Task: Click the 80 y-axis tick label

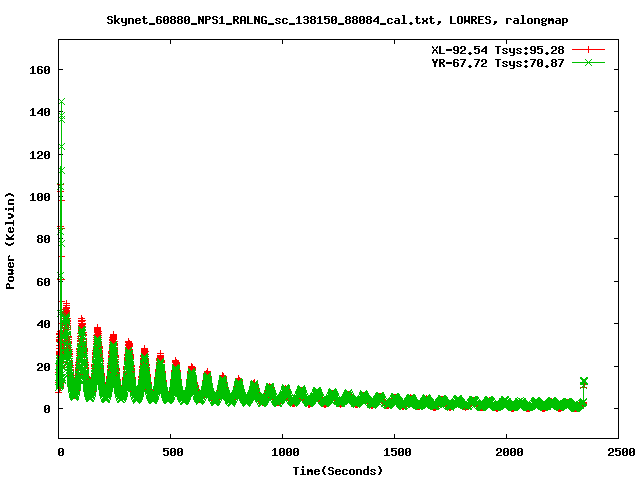Action: point(43,239)
